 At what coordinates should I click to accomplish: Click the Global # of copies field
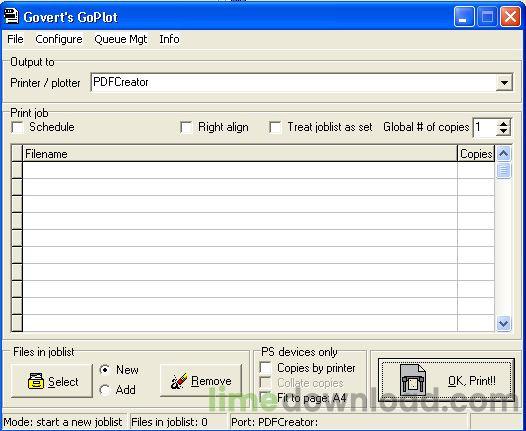[x=484, y=127]
